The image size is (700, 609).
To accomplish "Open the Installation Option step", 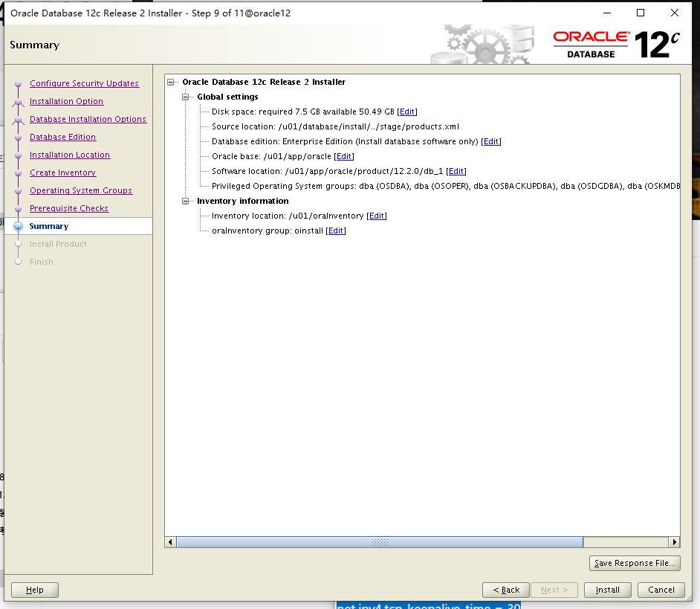I will pos(66,101).
